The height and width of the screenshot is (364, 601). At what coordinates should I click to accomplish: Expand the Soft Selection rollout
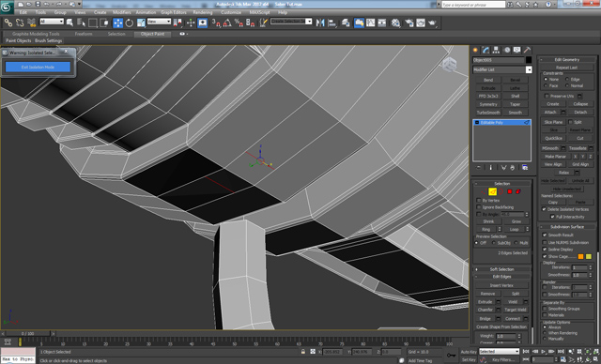pos(501,269)
